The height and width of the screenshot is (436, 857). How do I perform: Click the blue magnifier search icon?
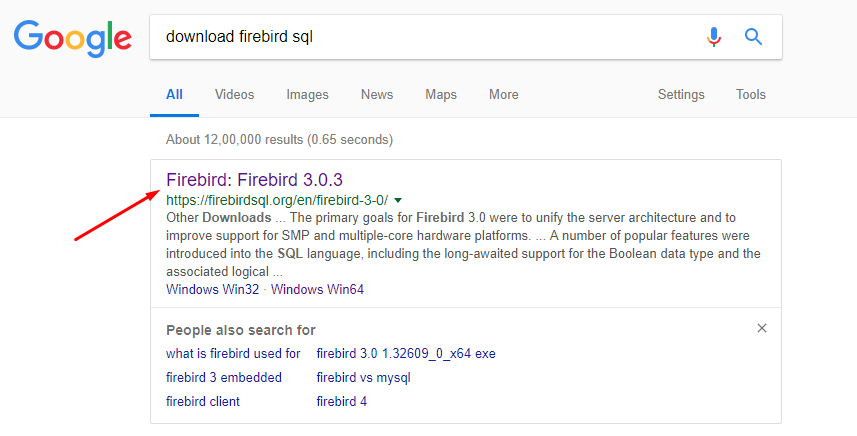753,37
